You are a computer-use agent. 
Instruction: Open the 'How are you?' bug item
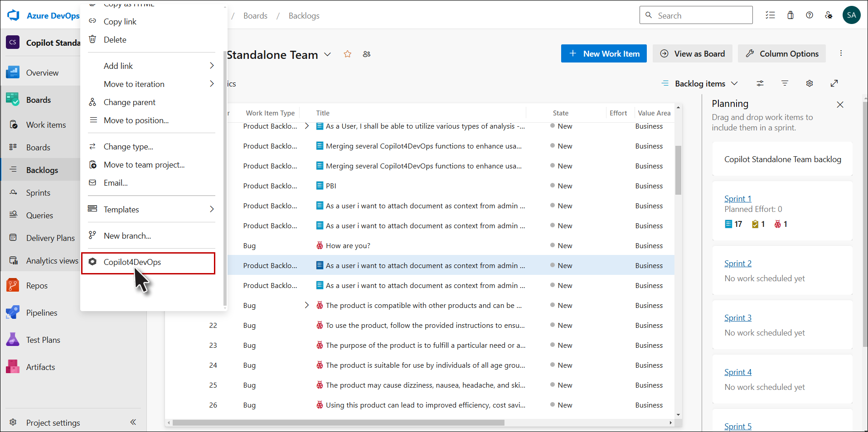click(x=348, y=245)
